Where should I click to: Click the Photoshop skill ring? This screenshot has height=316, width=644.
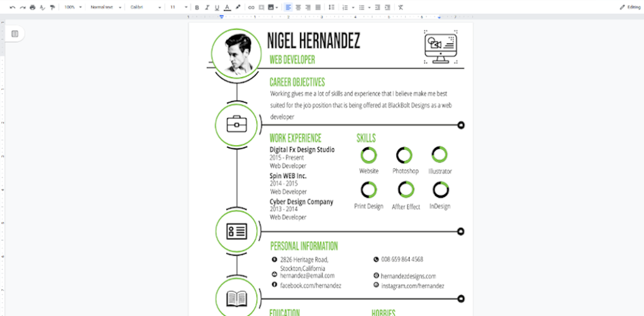tap(404, 155)
